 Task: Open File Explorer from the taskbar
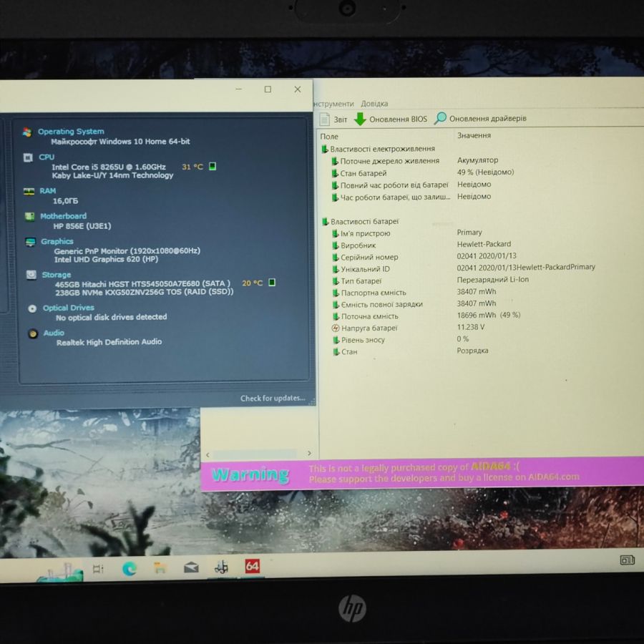(x=160, y=568)
